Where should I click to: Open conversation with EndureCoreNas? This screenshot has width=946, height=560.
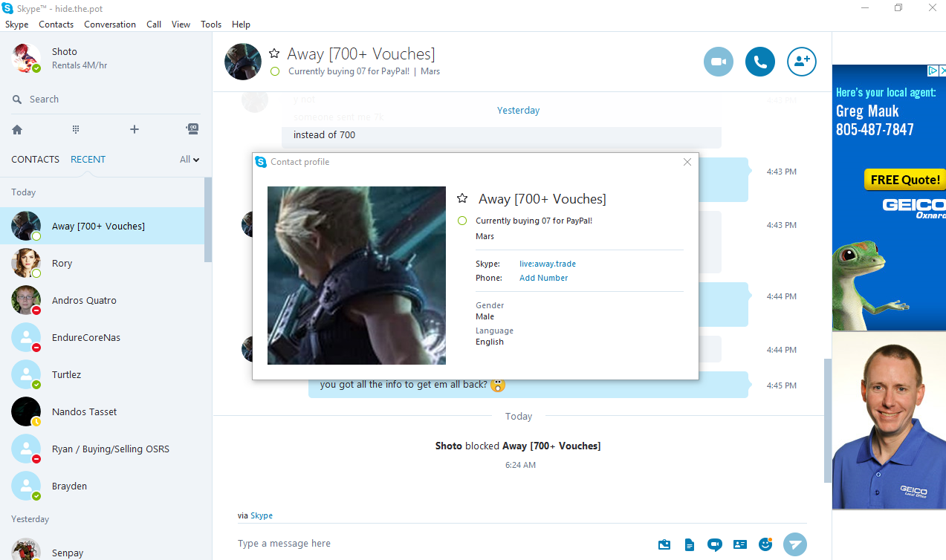tap(102, 337)
